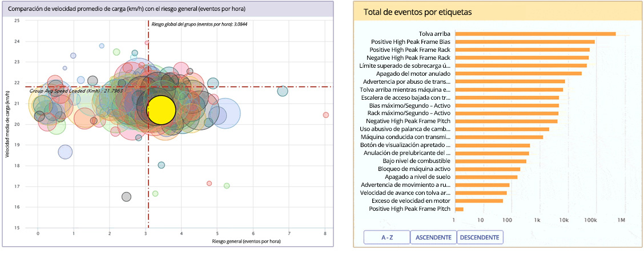The height and width of the screenshot is (253, 644).
Task: Click the Negative High Peak Frame Pitch bar
Action: point(506,121)
